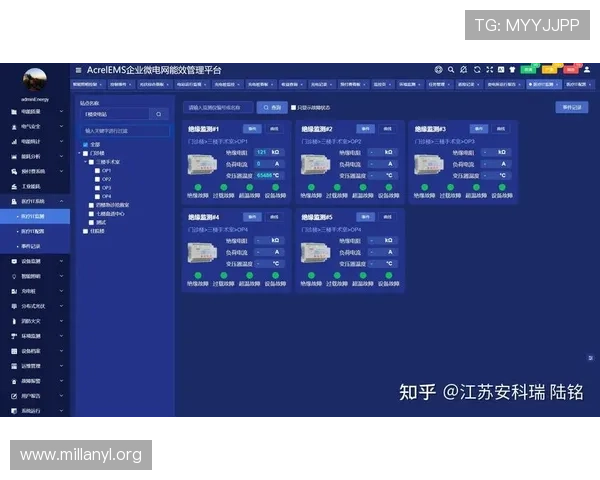Check the 门诊楼 checkbox
Image resolution: width=600 pixels, height=480 pixels.
[x=86, y=153]
